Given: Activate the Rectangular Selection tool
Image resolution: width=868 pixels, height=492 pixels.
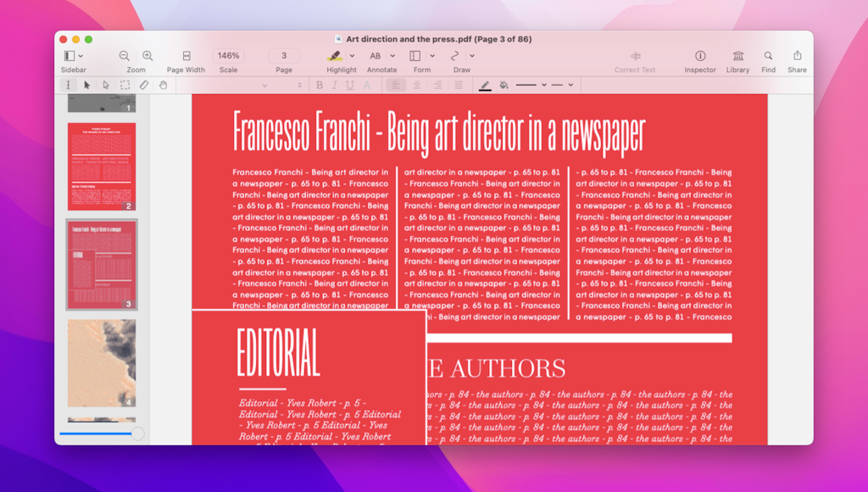Looking at the screenshot, I should 125,85.
